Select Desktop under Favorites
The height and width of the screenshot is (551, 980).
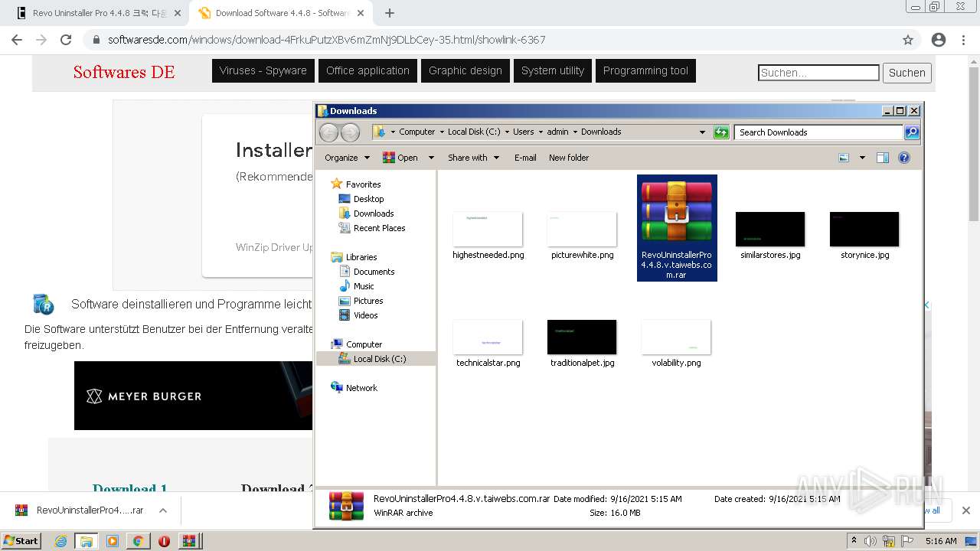pyautogui.click(x=368, y=199)
